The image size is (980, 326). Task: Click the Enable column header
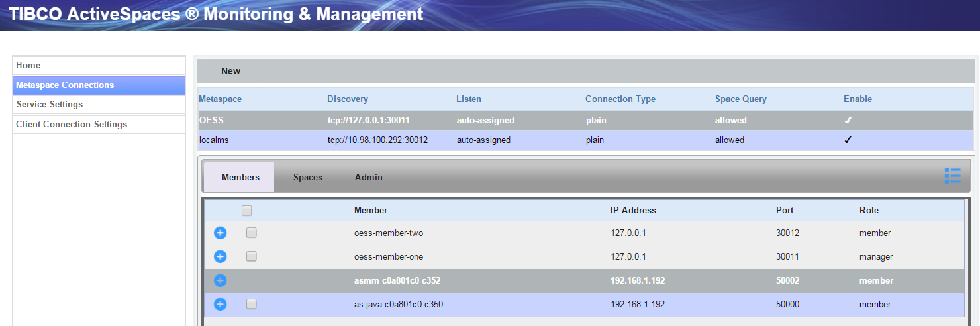click(858, 99)
